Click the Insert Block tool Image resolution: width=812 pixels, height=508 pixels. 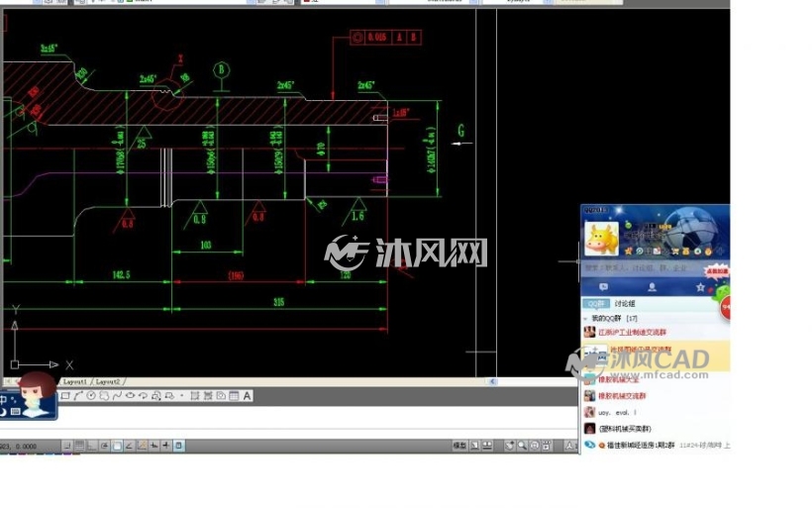(155, 396)
